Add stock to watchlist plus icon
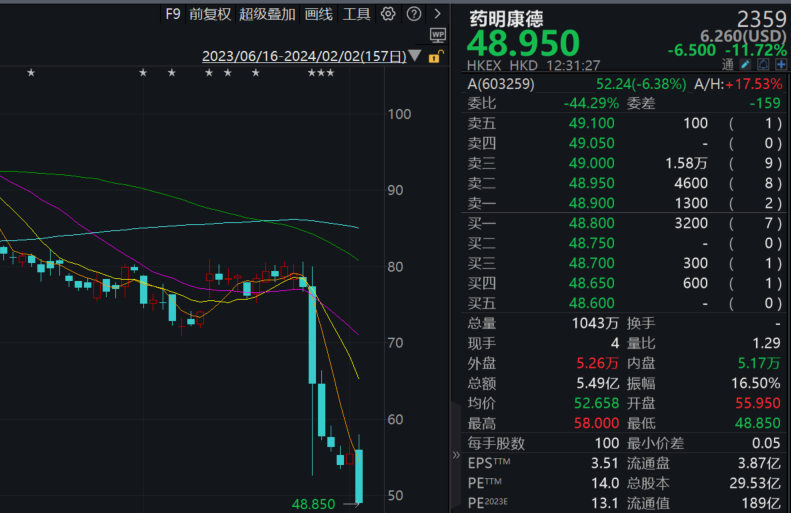Screen dimensions: 791x513 (780, 64)
